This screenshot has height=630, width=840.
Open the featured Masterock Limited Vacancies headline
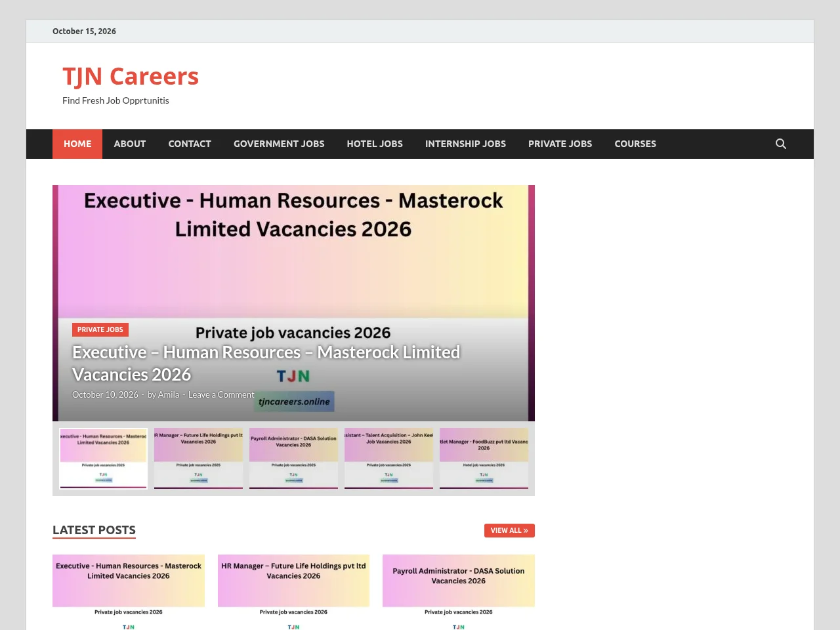(x=266, y=364)
